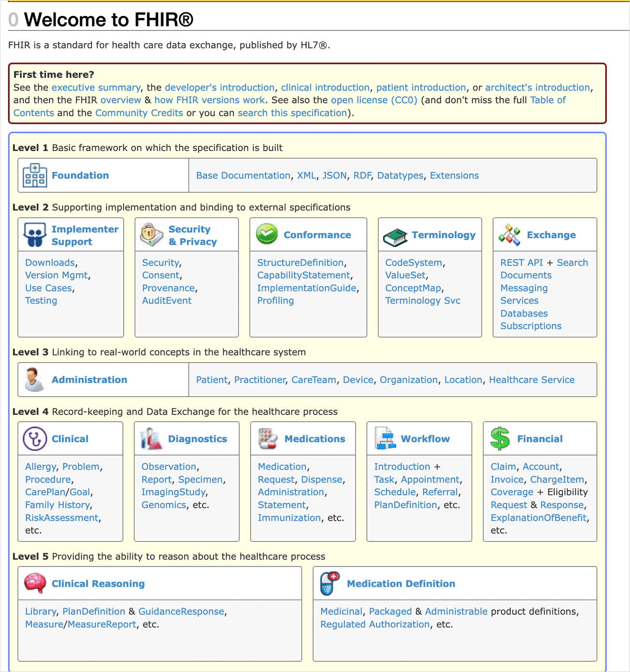Viewport: 630px width, 672px height.
Task: Open the developer's introduction link
Action: click(220, 88)
